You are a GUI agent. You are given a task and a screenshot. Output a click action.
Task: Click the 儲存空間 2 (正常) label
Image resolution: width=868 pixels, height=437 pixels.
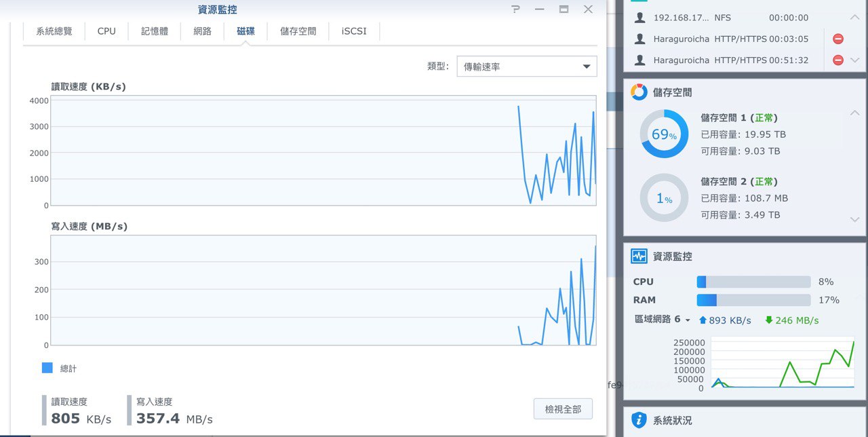click(x=738, y=182)
